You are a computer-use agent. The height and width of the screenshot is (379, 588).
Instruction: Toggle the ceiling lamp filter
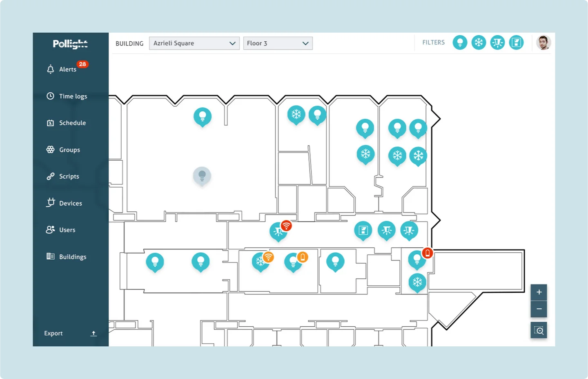497,42
